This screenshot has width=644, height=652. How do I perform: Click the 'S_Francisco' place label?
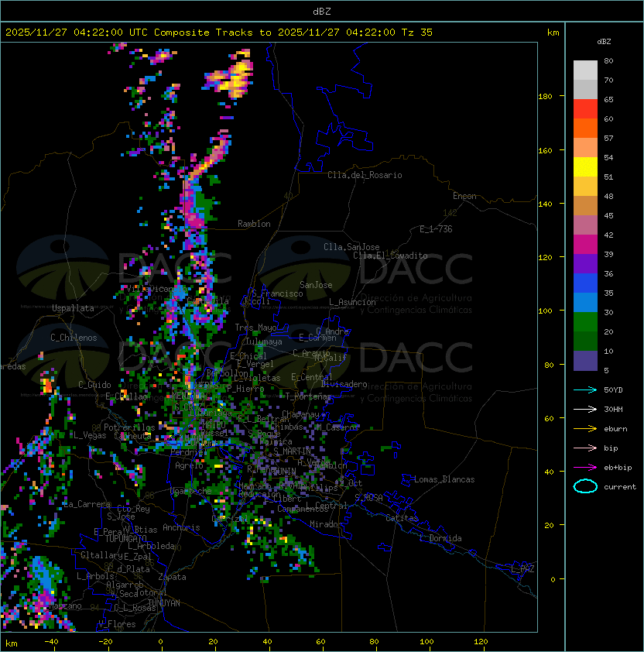[277, 293]
